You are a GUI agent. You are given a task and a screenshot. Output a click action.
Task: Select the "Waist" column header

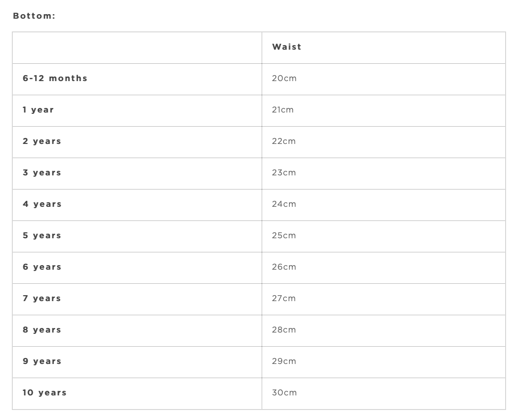pos(287,47)
